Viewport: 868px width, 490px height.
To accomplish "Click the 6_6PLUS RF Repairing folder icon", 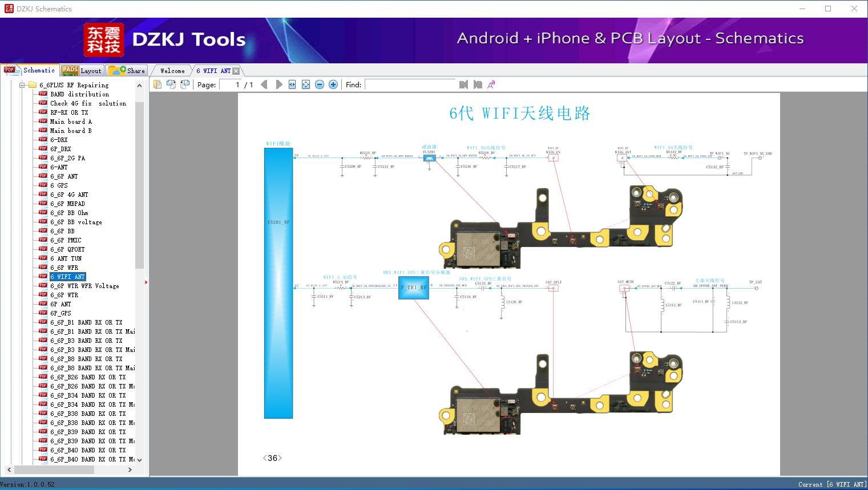I will click(33, 85).
